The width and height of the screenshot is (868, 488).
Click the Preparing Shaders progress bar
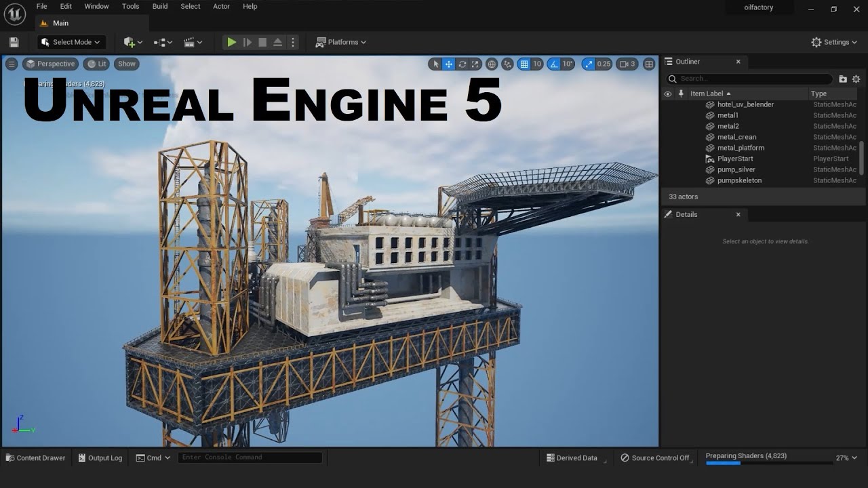(x=769, y=463)
